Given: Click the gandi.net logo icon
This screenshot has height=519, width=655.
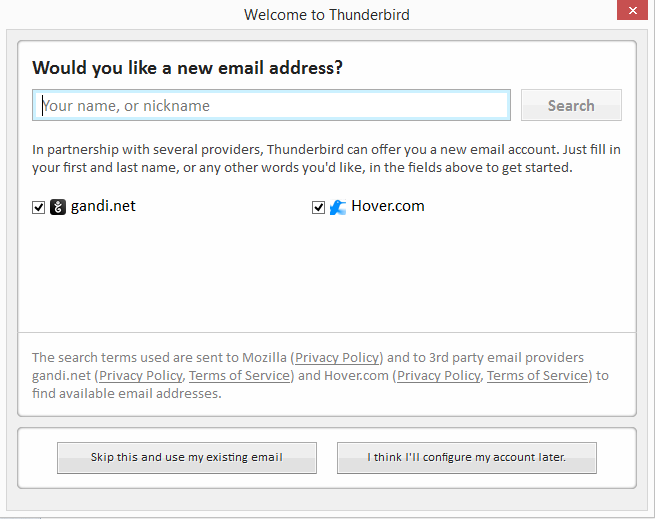Looking at the screenshot, I should (58, 207).
